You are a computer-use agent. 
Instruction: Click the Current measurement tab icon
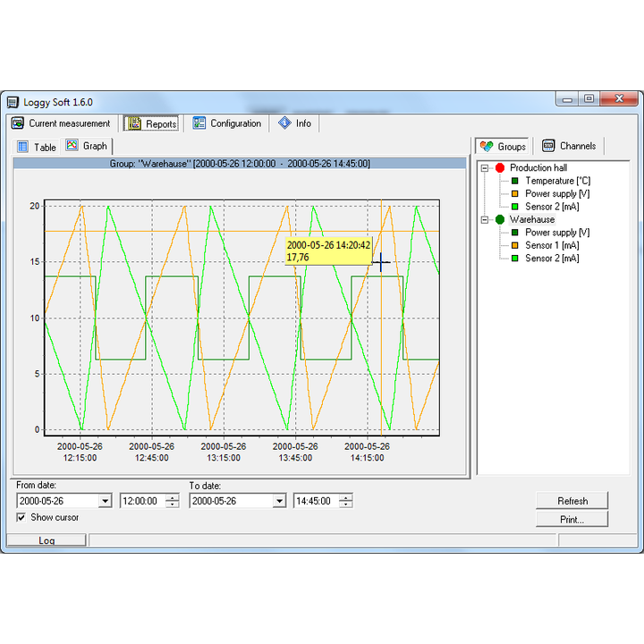[17, 123]
